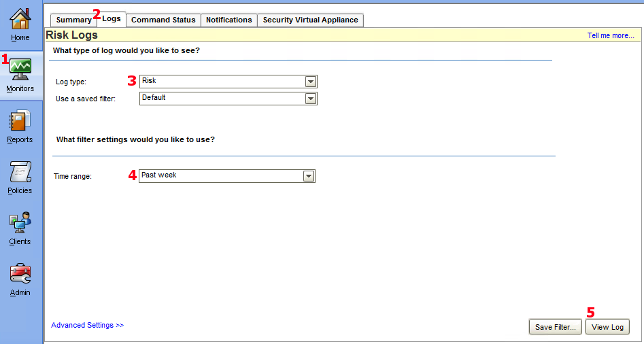
Task: Expand the Log type dropdown arrow
Action: click(310, 82)
